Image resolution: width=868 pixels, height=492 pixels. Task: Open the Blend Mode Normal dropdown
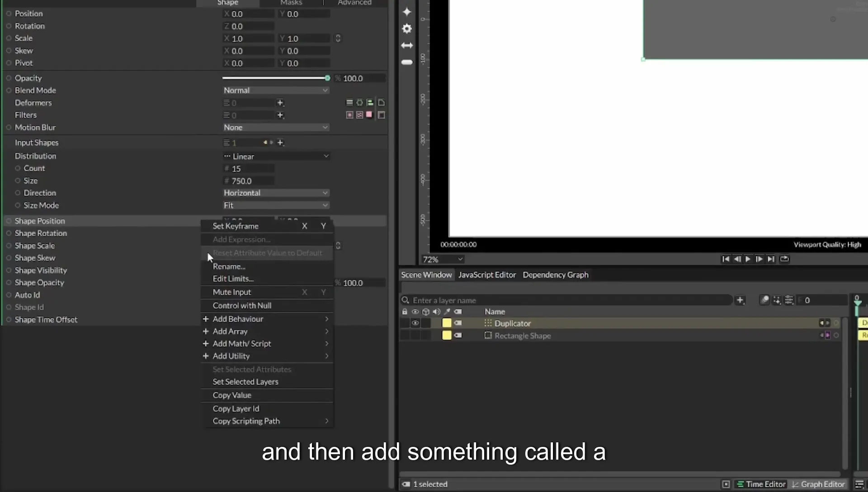coord(276,90)
